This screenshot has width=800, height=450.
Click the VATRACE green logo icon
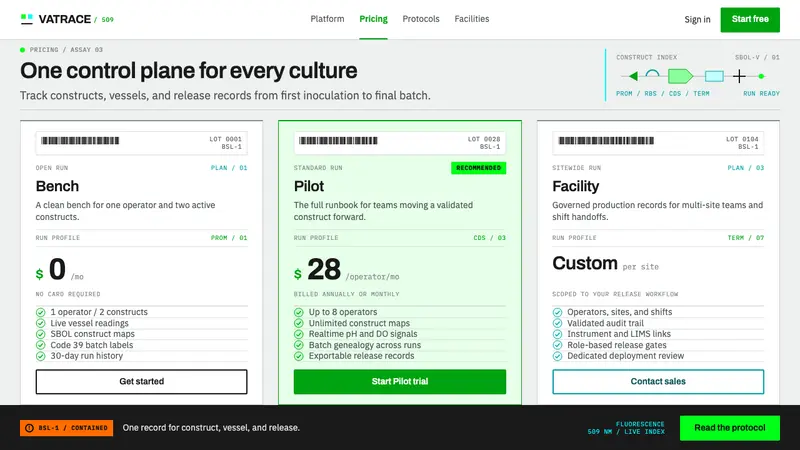[x=27, y=19]
